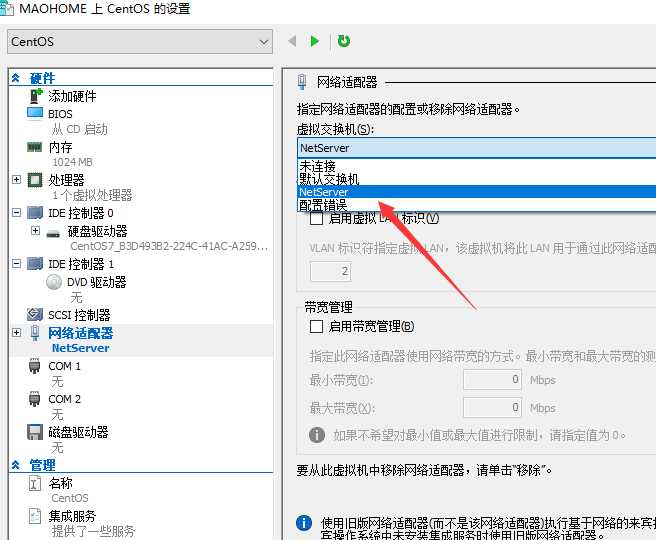The width and height of the screenshot is (656, 540).
Task: Click the blue information icon at bottom
Action: pyautogui.click(x=304, y=523)
